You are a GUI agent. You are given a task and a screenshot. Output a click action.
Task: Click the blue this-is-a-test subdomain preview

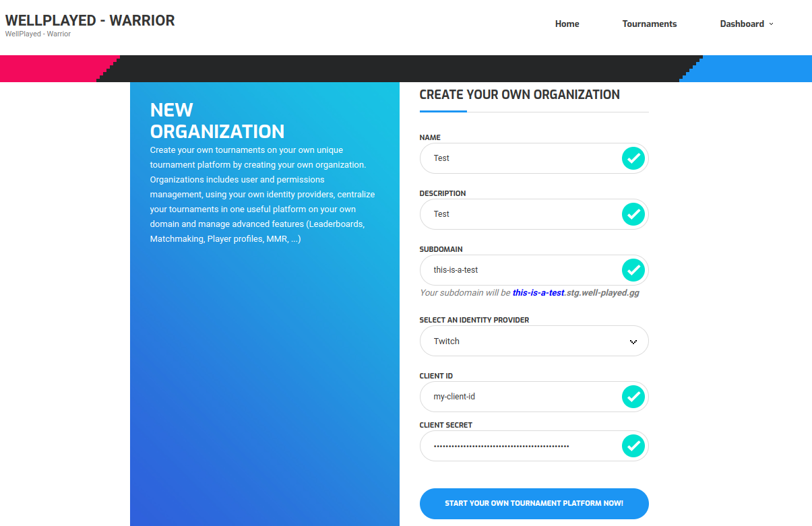[x=538, y=293]
